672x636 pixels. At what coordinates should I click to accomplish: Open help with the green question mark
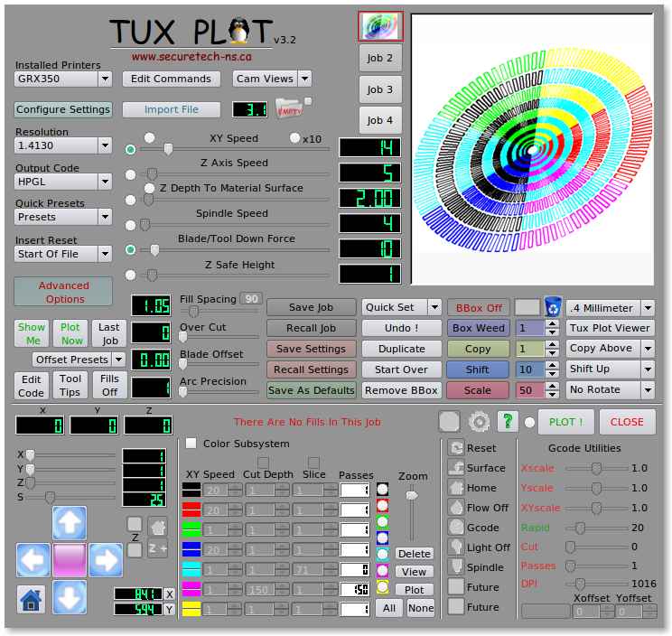coord(507,421)
